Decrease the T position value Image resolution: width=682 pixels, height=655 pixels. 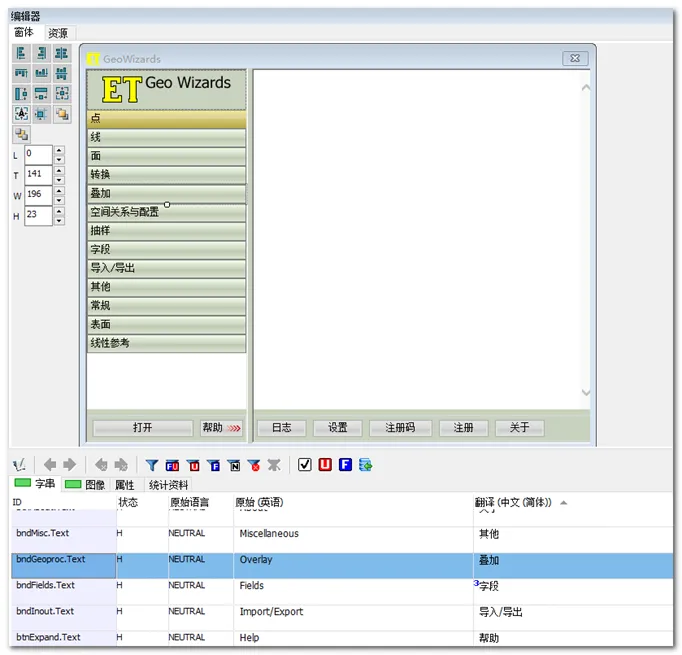pyautogui.click(x=59, y=180)
